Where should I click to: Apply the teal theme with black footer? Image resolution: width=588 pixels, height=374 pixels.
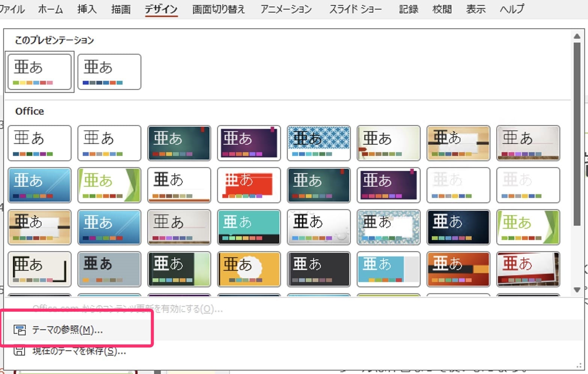(x=249, y=227)
